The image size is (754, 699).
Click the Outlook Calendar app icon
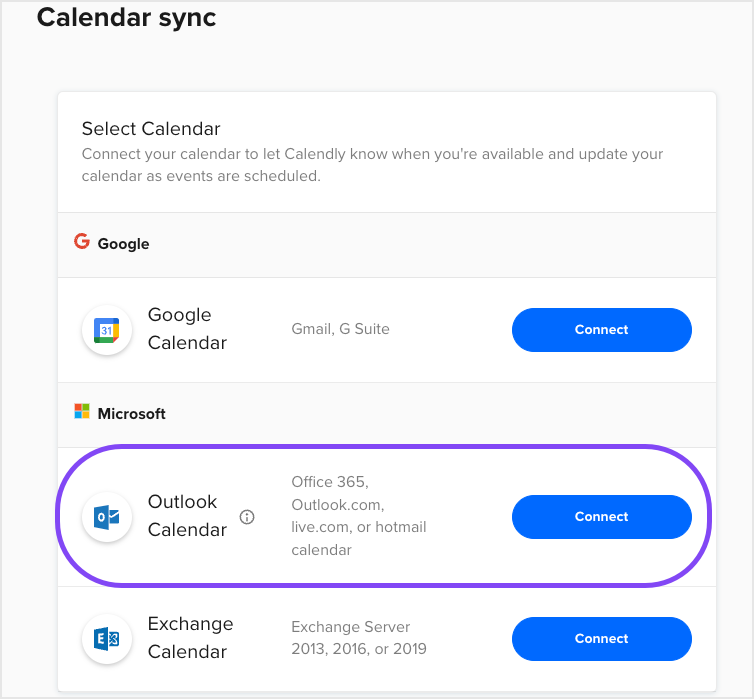(x=107, y=516)
